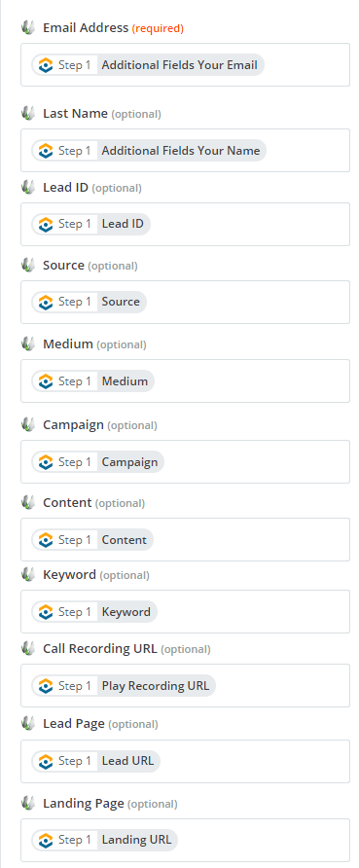This screenshot has height=868, width=359.
Task: Click the Step 1 icon in Content pill
Action: tap(46, 540)
